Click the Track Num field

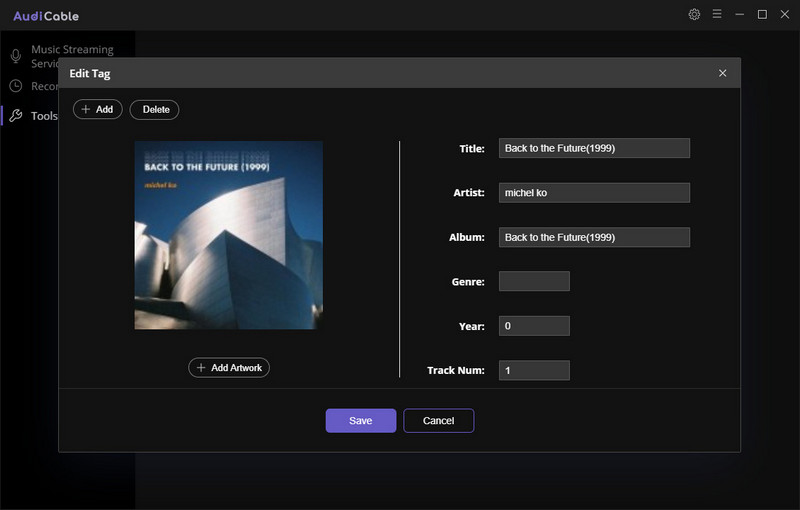(x=534, y=370)
